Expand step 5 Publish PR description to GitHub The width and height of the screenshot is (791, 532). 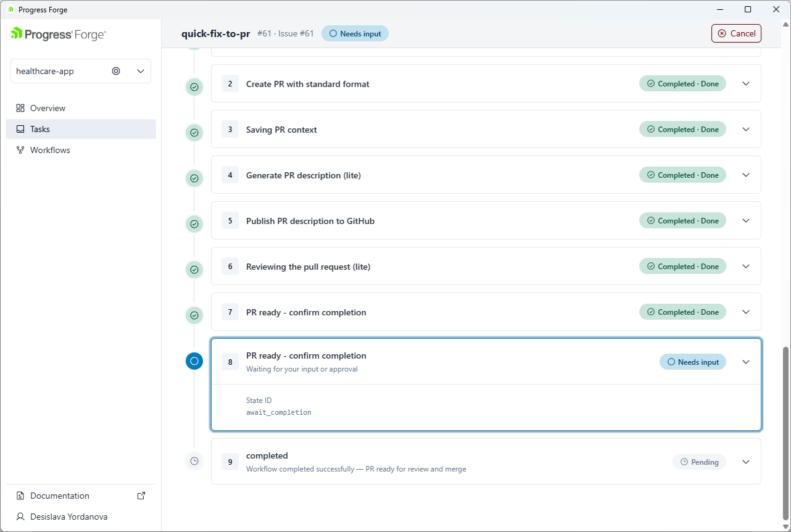pyautogui.click(x=746, y=220)
